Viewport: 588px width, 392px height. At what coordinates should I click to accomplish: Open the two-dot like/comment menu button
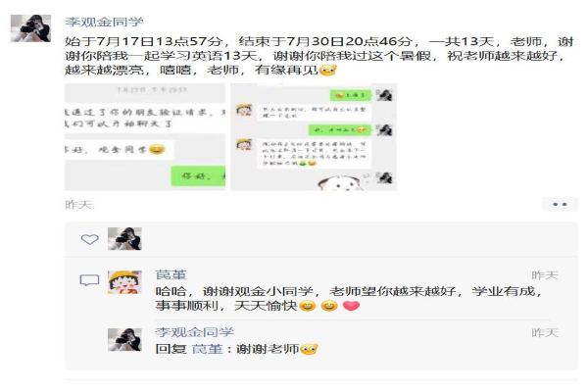click(x=560, y=205)
